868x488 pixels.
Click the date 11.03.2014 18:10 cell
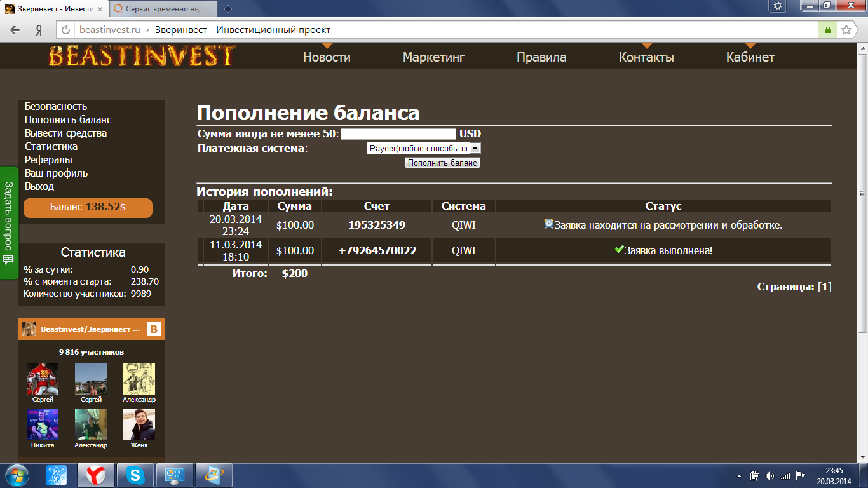pyautogui.click(x=236, y=251)
